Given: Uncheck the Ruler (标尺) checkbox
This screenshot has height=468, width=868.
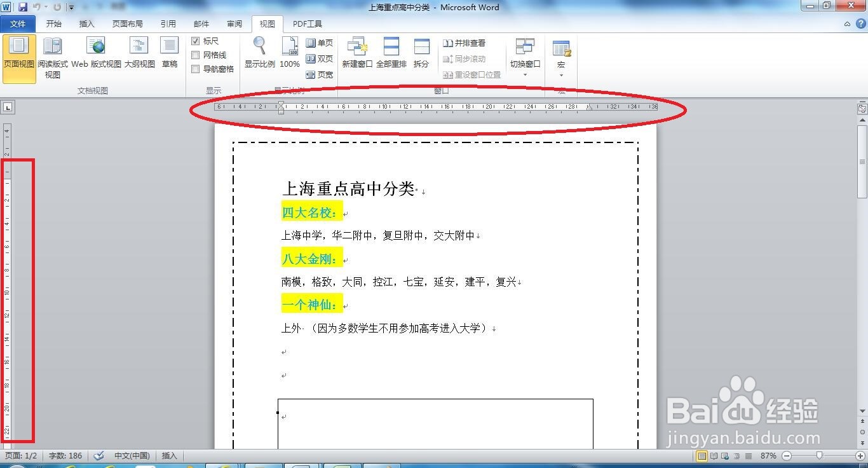Looking at the screenshot, I should [196, 41].
